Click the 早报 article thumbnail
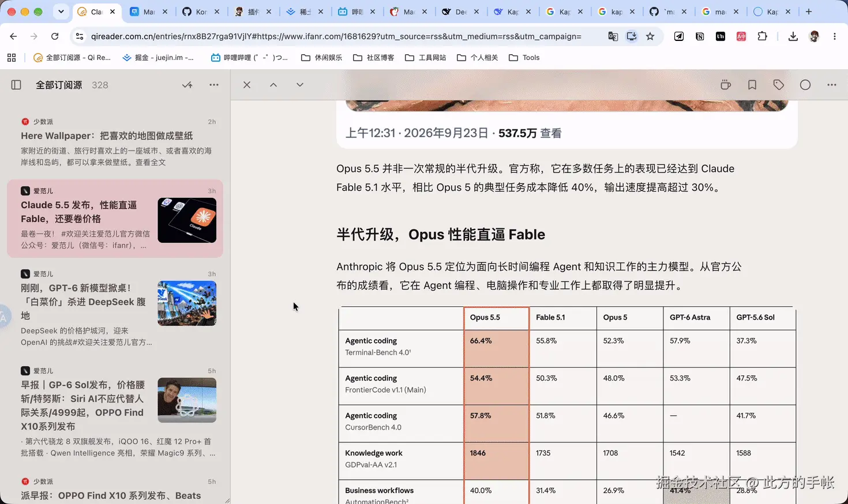The height and width of the screenshot is (504, 848). [x=187, y=400]
